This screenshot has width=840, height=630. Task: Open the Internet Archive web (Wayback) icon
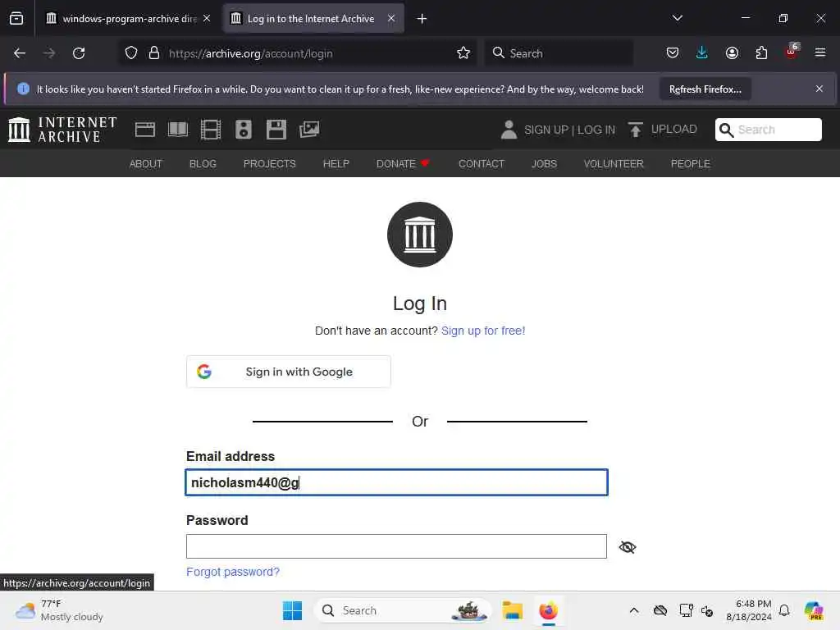point(144,130)
